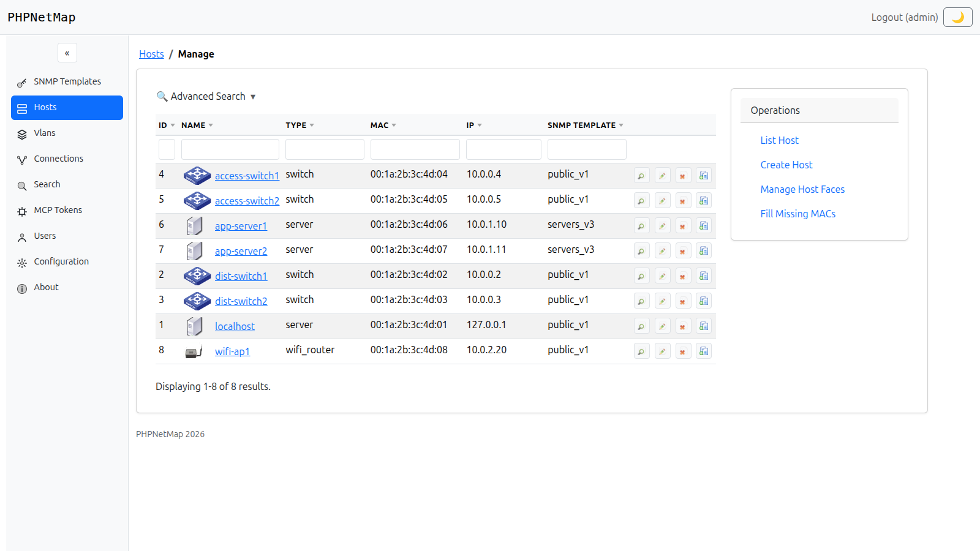Sort the table by MAC column
Screen dimensions: 980x551
[383, 125]
